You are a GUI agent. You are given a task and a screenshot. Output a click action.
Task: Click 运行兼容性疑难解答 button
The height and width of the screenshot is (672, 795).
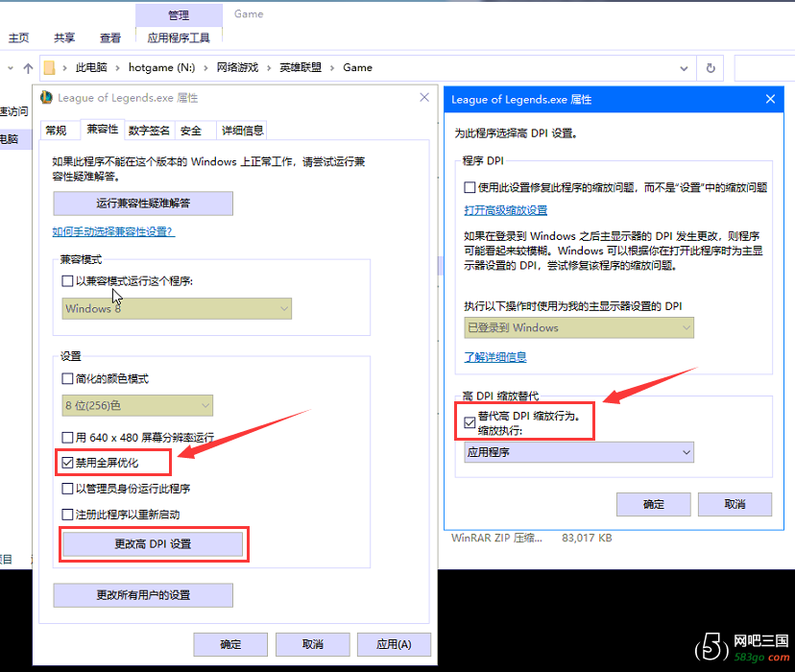[x=143, y=204]
